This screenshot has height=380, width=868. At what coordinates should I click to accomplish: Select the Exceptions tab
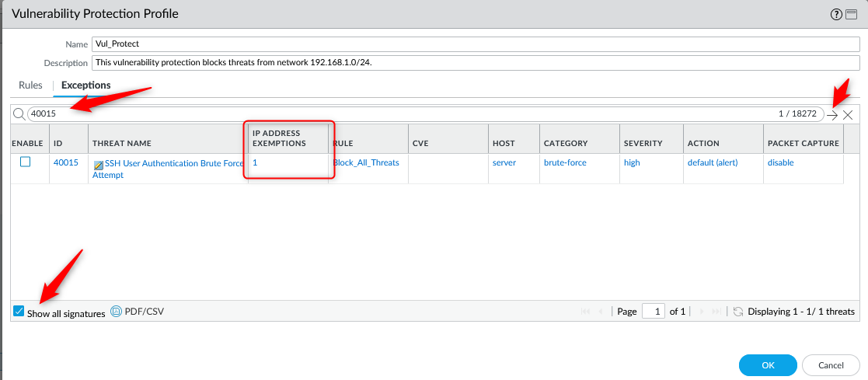(x=85, y=85)
